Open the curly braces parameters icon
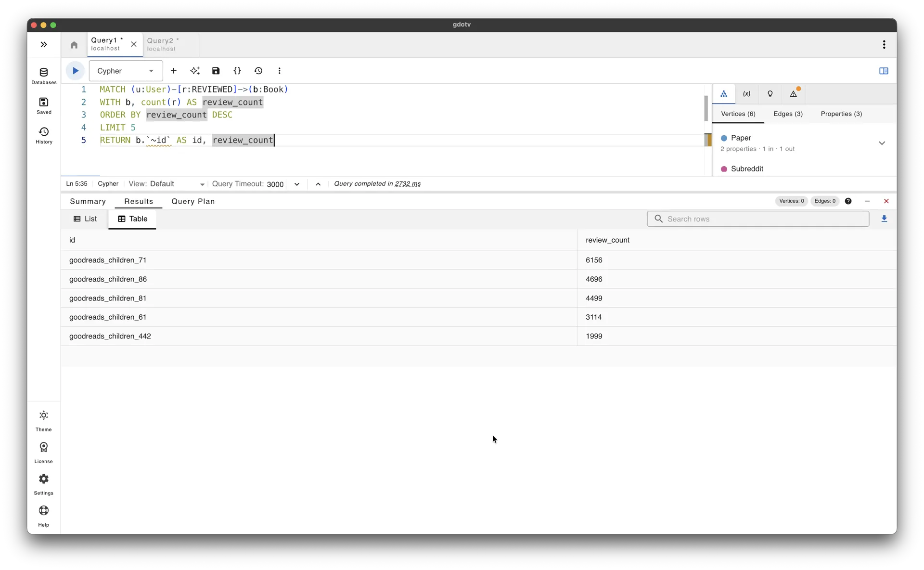 (x=237, y=71)
